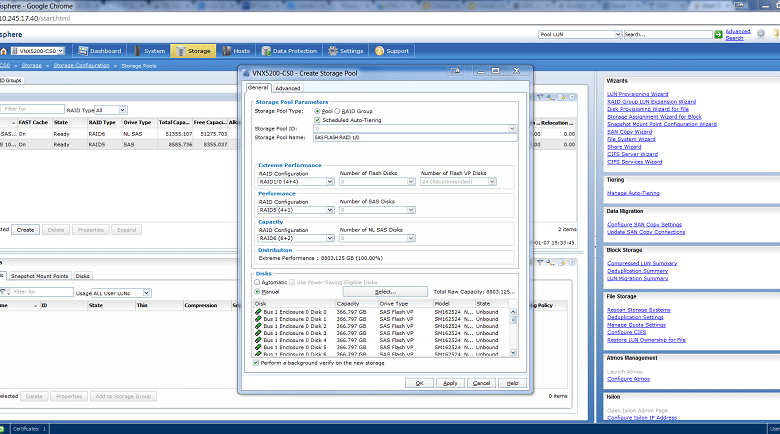Click Storage Configuration breadcrumb link

[81, 66]
